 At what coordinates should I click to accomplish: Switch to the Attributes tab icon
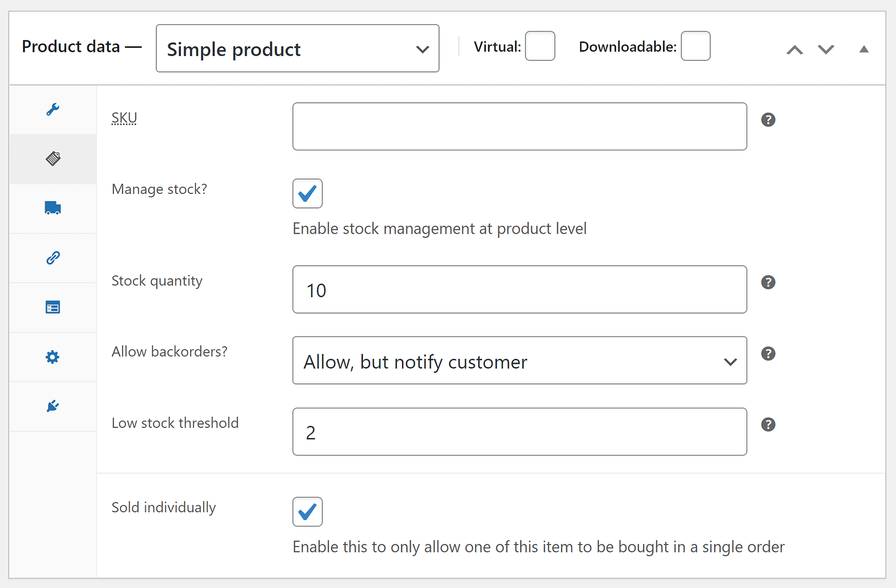pyautogui.click(x=53, y=308)
